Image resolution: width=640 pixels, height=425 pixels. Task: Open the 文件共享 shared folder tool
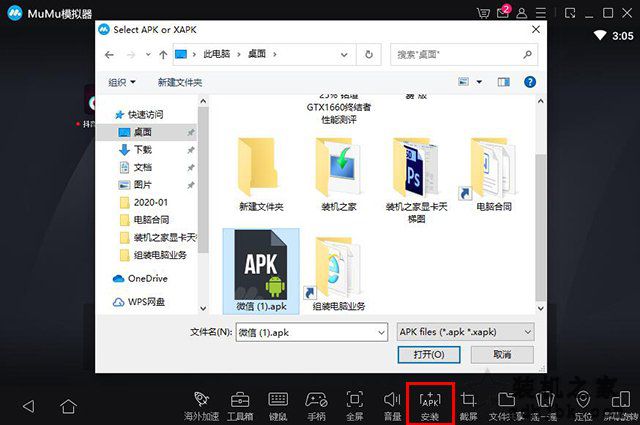tap(506, 405)
